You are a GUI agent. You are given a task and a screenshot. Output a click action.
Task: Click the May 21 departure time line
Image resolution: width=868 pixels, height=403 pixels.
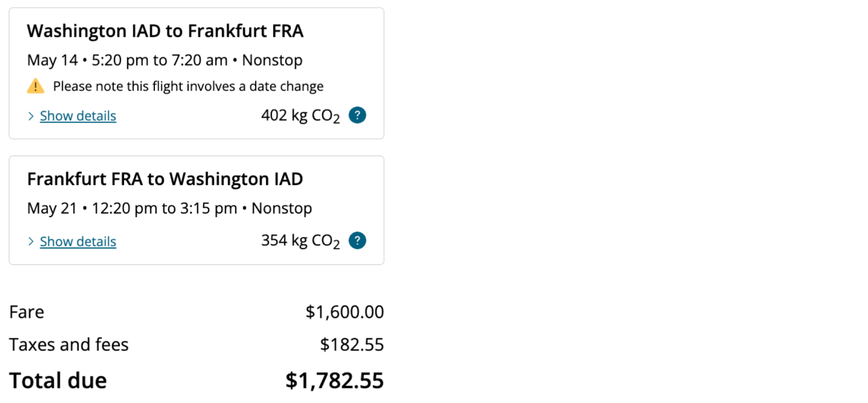point(169,209)
